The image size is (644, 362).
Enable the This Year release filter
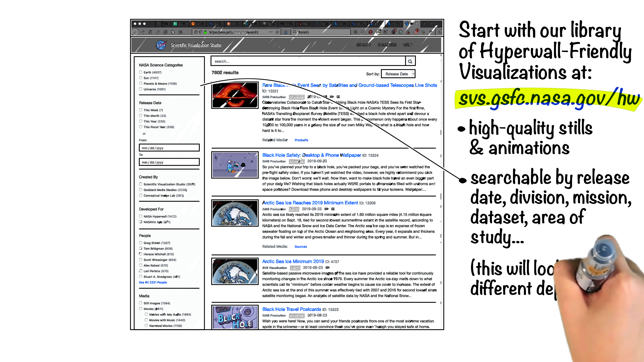[x=141, y=121]
